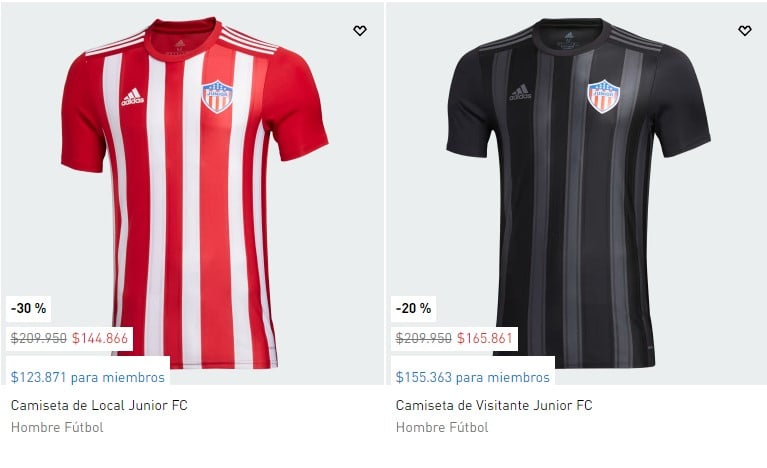Click the adidas logo on the black jersey
This screenshot has width=767, height=468.
520,92
